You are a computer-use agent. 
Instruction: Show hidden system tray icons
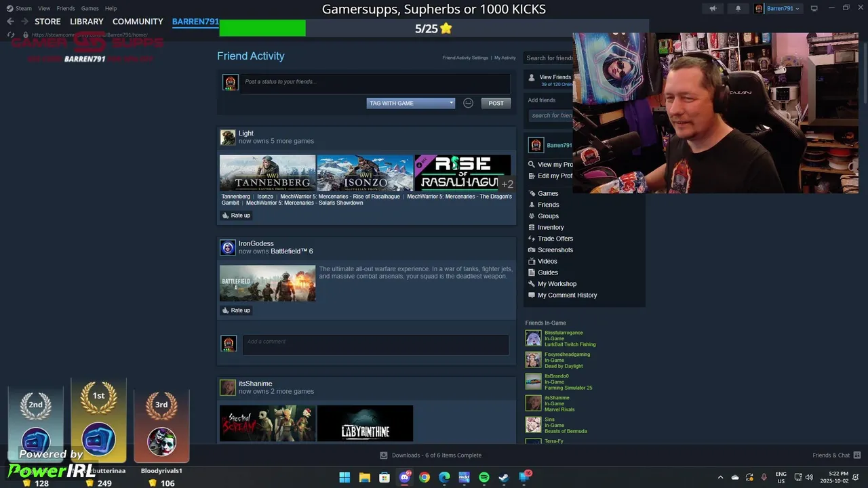coord(720,477)
